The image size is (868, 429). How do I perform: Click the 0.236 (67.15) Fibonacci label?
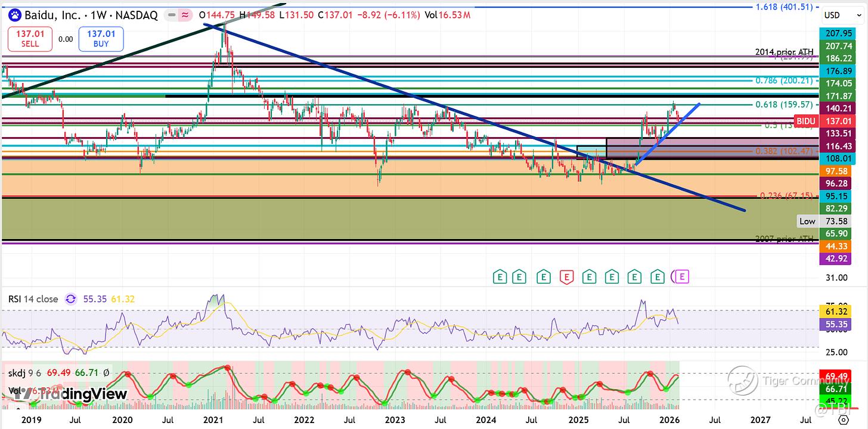tap(786, 195)
